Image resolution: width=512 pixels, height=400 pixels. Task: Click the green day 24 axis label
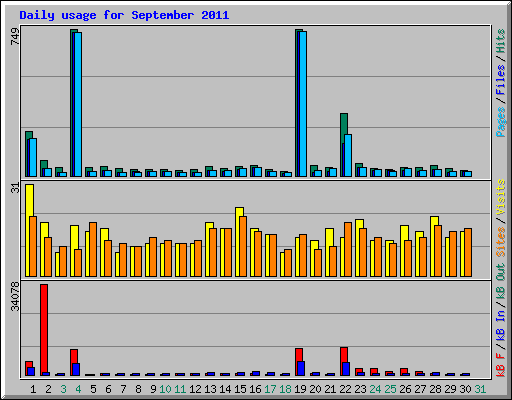(375, 389)
